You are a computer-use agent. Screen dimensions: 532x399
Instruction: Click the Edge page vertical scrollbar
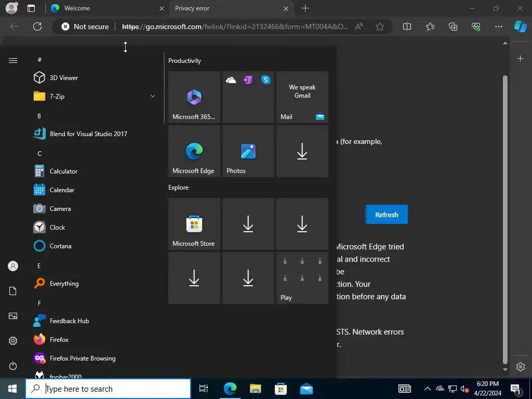click(505, 219)
